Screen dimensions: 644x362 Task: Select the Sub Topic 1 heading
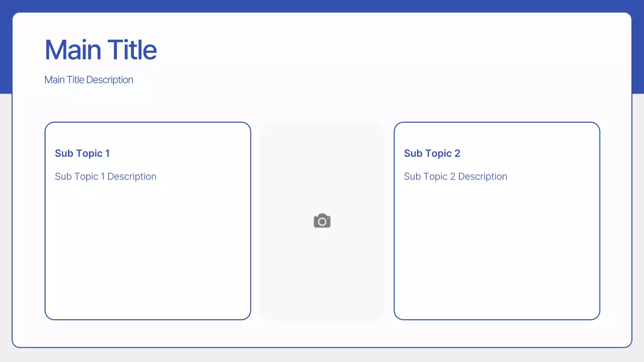(82, 153)
